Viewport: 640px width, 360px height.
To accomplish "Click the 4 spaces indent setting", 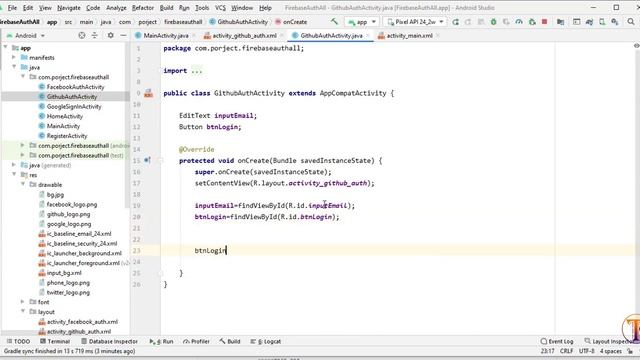I will tap(611, 351).
